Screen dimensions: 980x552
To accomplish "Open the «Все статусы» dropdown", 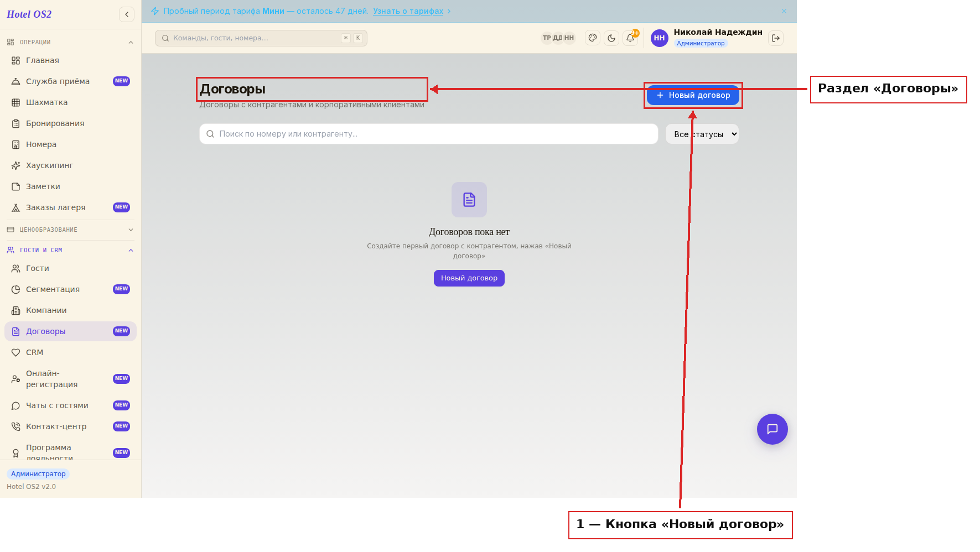I will pyautogui.click(x=702, y=134).
